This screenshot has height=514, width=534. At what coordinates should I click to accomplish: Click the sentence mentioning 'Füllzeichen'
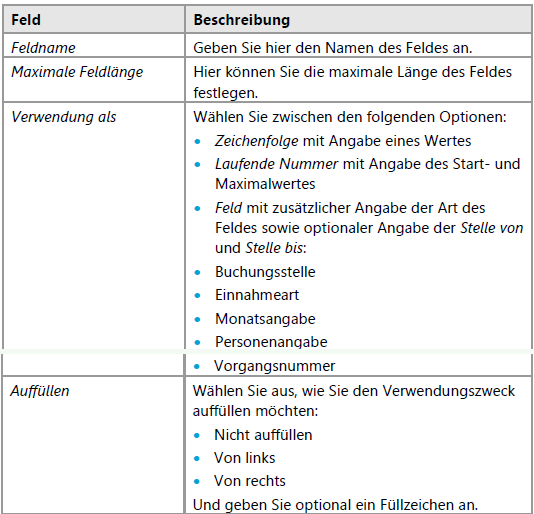coord(335,505)
